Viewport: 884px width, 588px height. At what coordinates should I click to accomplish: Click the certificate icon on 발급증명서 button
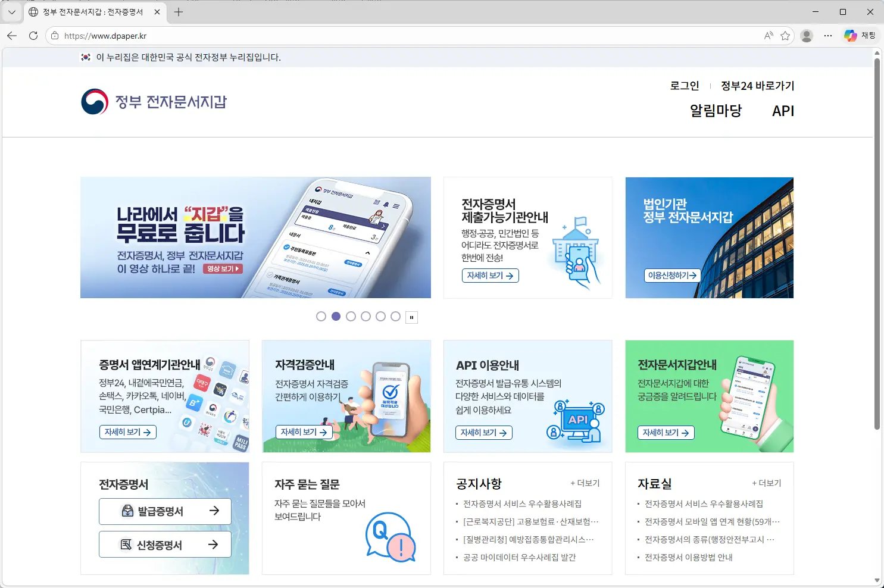point(127,511)
